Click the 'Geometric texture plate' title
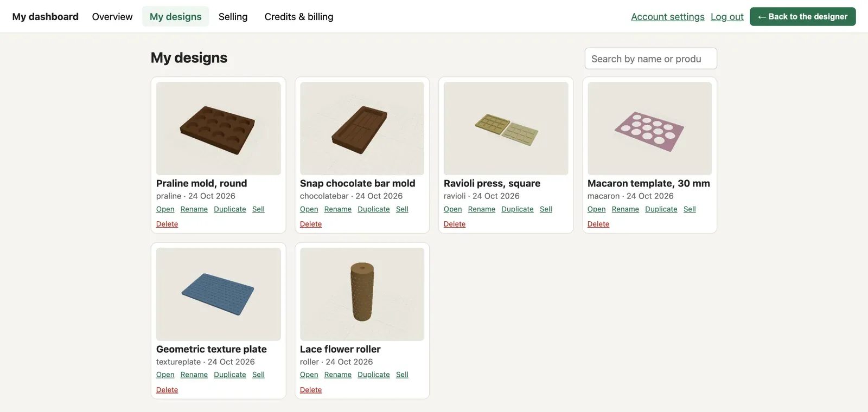Image resolution: width=868 pixels, height=412 pixels. click(212, 349)
